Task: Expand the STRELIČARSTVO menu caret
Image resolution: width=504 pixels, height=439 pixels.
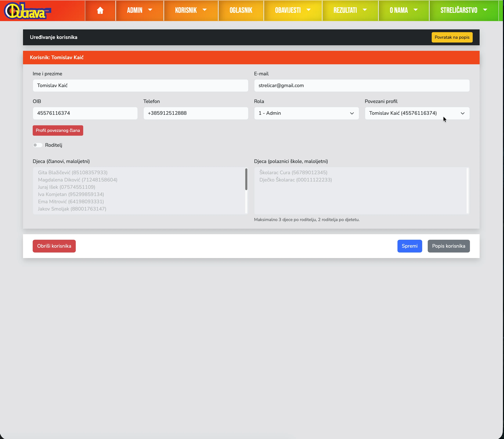Action: pos(485,10)
